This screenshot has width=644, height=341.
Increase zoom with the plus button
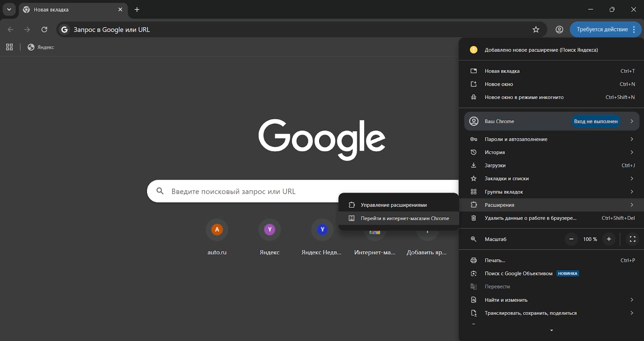click(609, 239)
